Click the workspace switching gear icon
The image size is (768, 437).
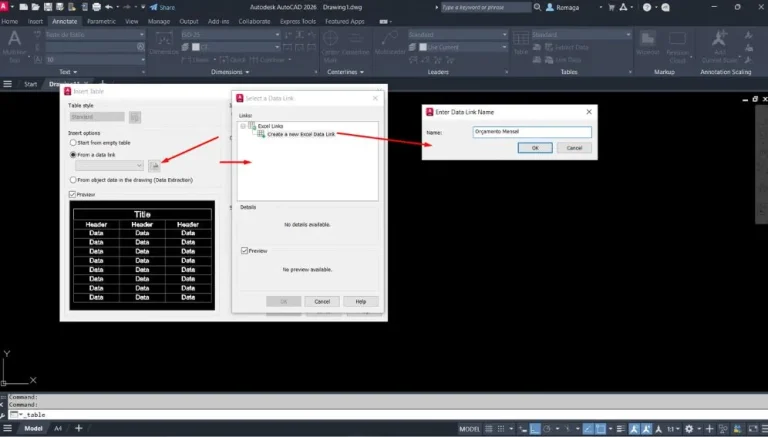point(689,429)
